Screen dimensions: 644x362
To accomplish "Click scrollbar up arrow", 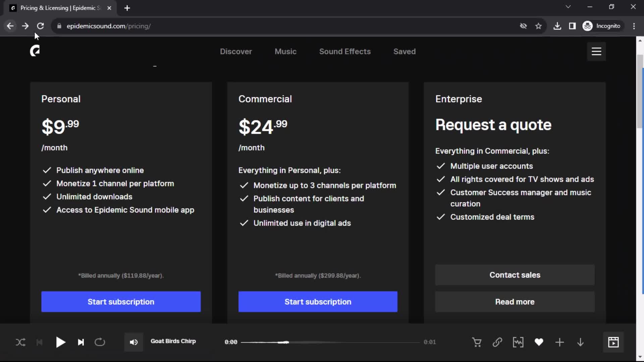I will 640,40.
